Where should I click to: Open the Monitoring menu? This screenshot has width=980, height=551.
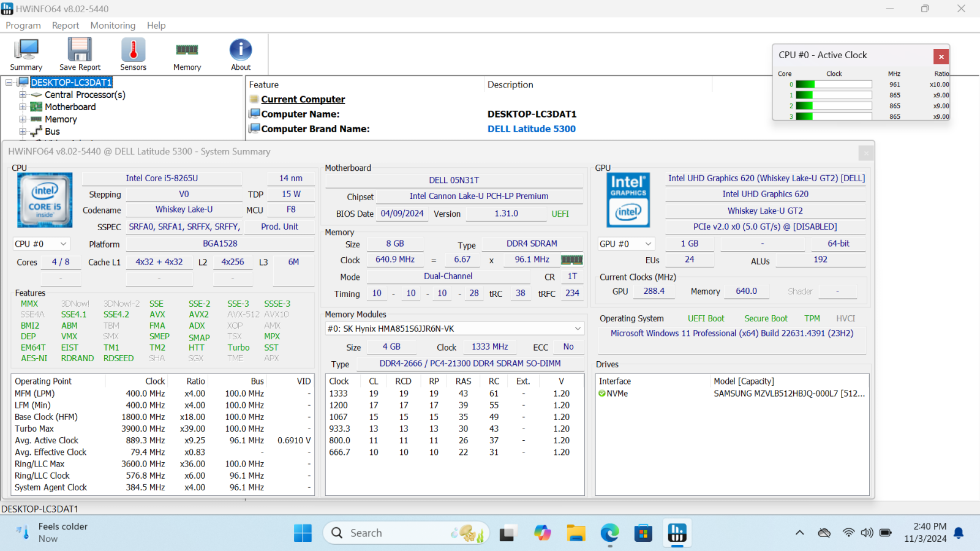click(x=113, y=25)
